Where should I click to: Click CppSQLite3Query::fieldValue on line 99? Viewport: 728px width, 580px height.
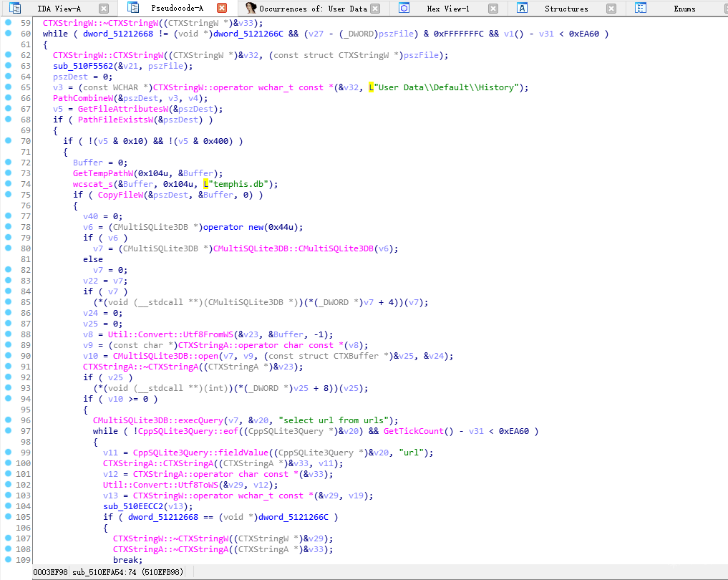pos(200,453)
